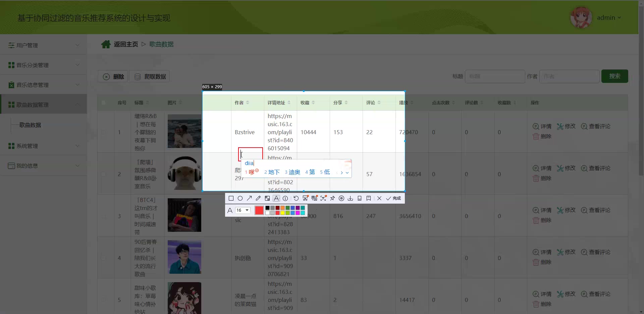Expand the IME candidate list arrow
Screen dimensions: 644x314
(x=347, y=173)
